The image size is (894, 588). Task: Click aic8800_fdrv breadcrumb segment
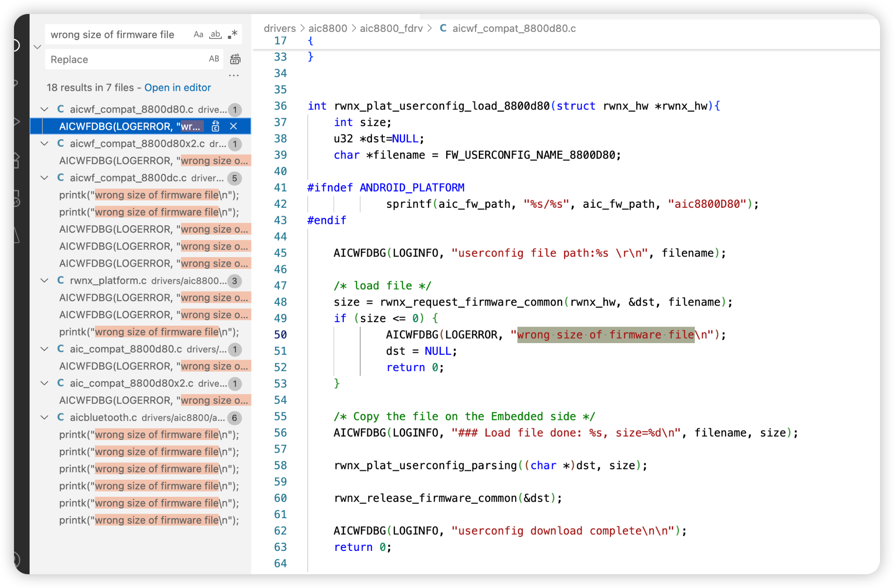[391, 28]
